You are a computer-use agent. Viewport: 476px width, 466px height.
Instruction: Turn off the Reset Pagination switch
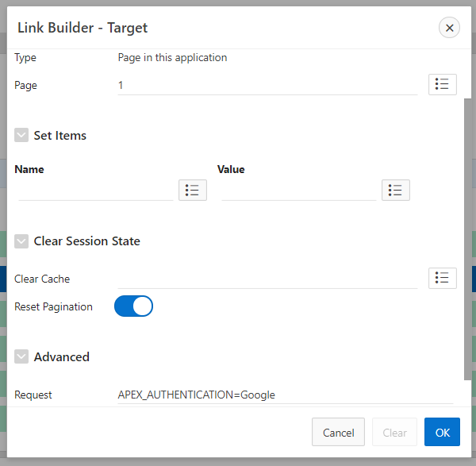tap(133, 306)
